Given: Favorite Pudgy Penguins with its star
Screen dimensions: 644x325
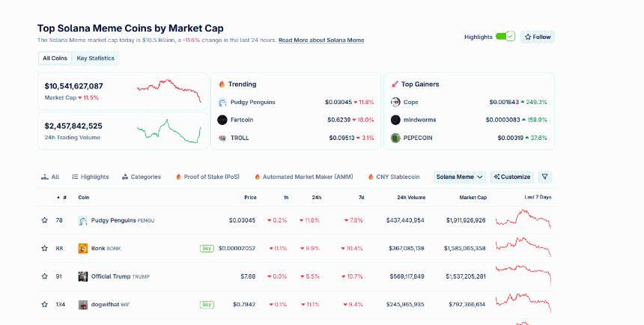Looking at the screenshot, I should coord(44,220).
